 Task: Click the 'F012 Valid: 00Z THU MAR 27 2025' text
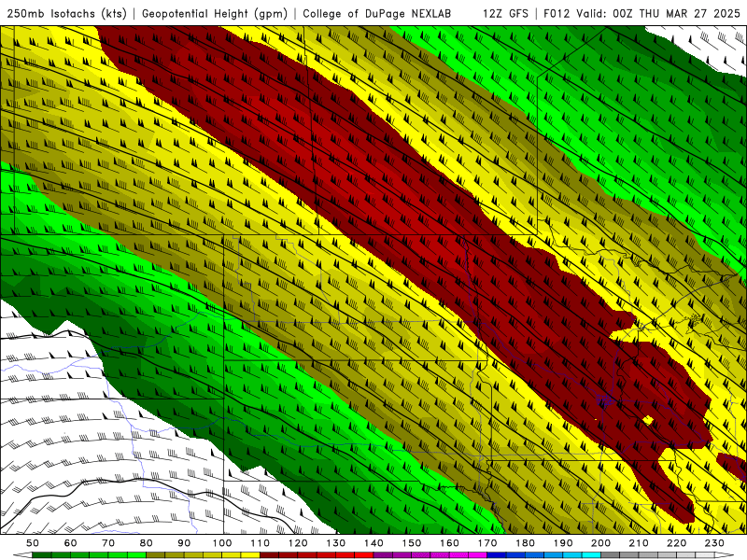click(x=641, y=13)
